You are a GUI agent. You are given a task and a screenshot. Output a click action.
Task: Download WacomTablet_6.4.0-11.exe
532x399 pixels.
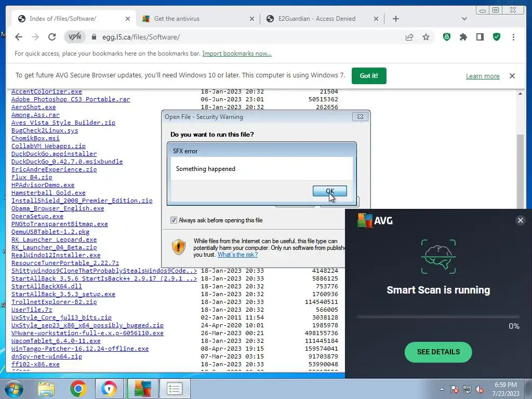click(56, 341)
